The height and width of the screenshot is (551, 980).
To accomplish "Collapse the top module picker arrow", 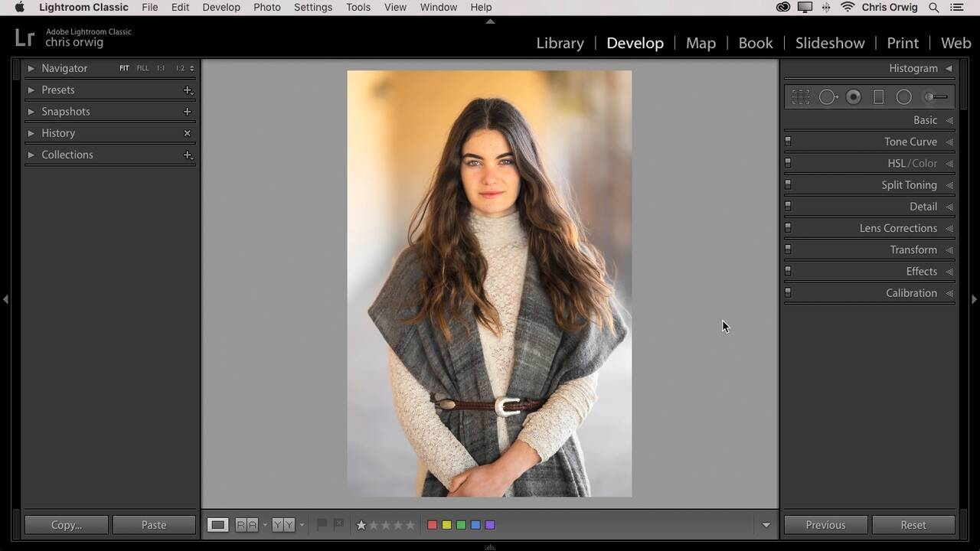I will point(490,21).
